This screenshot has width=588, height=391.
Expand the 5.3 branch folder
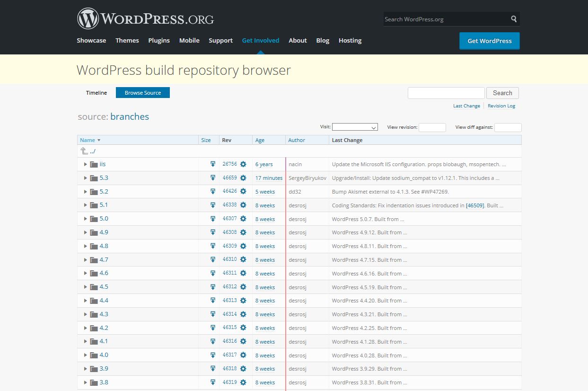pyautogui.click(x=86, y=178)
